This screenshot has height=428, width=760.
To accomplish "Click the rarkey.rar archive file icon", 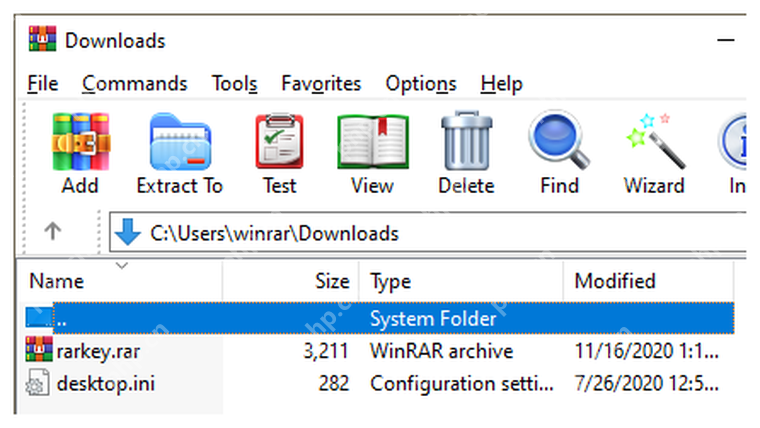I will (x=39, y=349).
